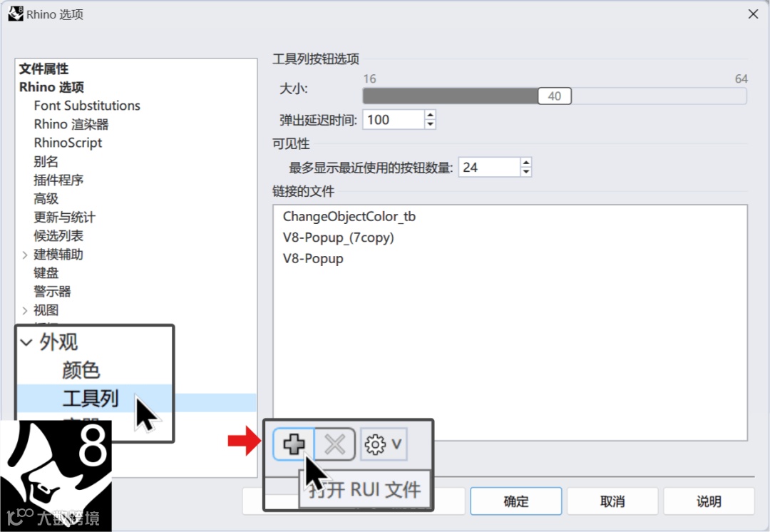Select V8-Popup_(7copy) in linked files
The height and width of the screenshot is (532, 770).
click(339, 237)
